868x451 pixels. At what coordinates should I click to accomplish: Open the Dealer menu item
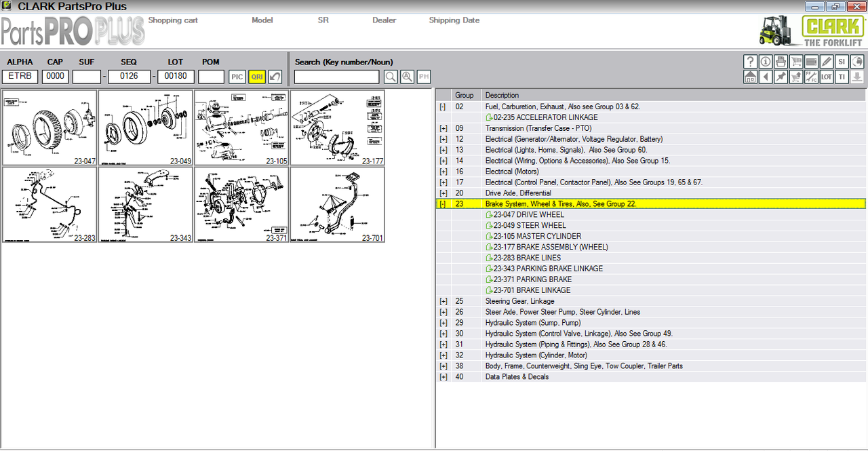(x=384, y=20)
